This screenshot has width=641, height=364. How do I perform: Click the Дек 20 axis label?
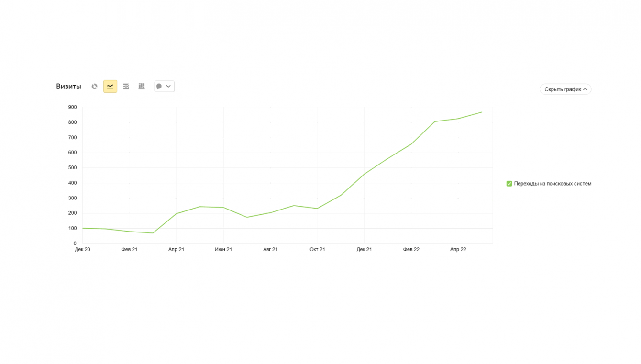click(82, 250)
